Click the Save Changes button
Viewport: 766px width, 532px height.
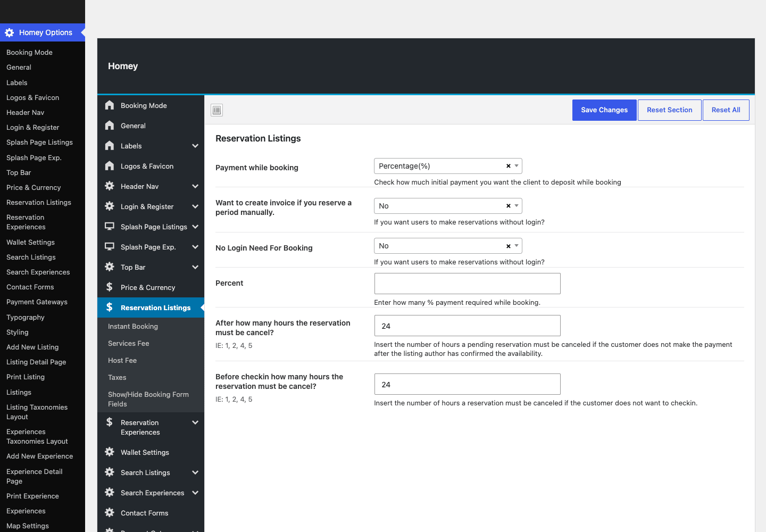[x=604, y=110]
